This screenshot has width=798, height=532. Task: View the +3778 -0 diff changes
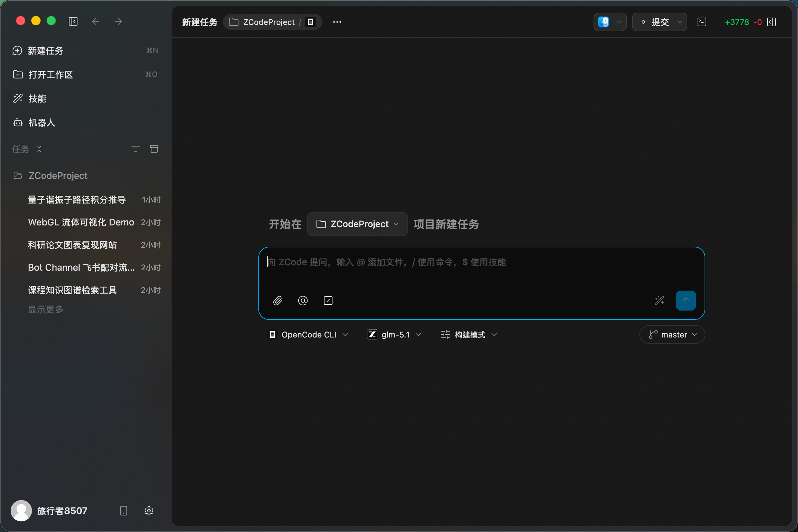(743, 22)
